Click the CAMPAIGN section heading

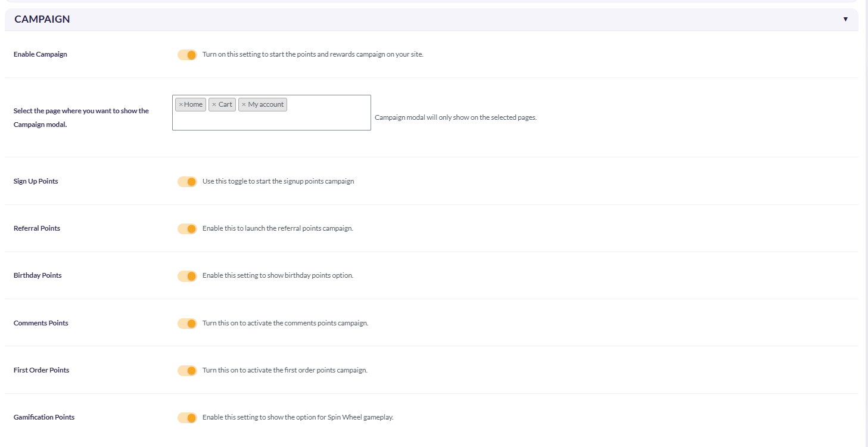(42, 19)
